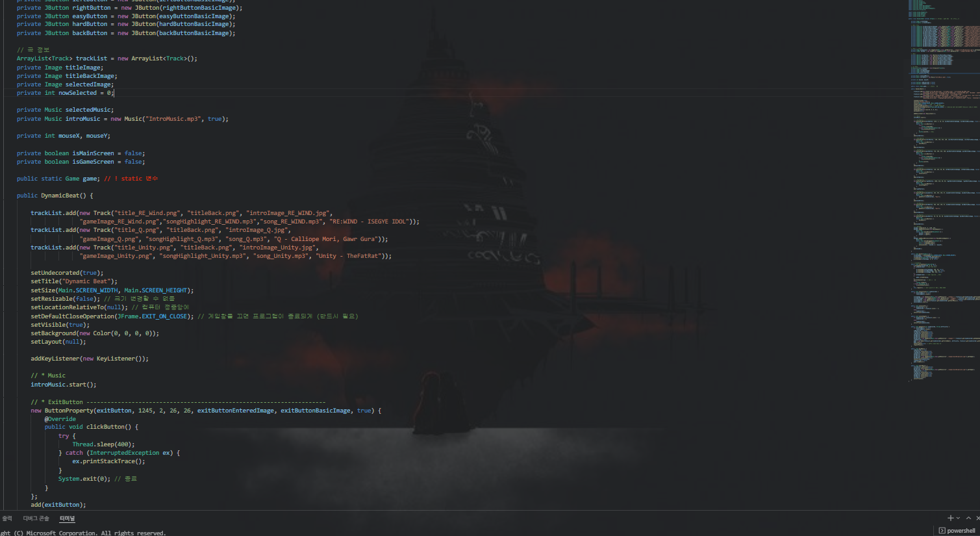The image size is (980, 536).
Task: Click the hardButton JButton declaration line
Action: (x=126, y=25)
